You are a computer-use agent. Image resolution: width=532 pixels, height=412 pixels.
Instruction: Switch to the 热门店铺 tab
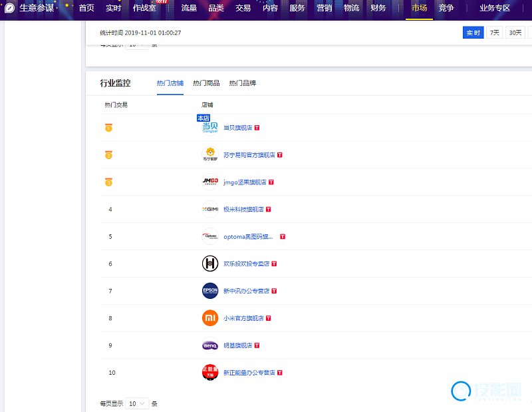tap(170, 83)
